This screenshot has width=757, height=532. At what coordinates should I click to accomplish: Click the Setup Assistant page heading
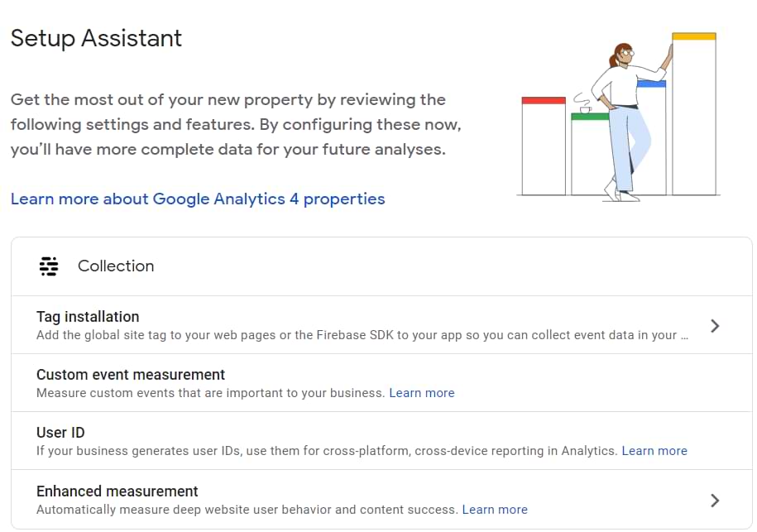[x=96, y=38]
